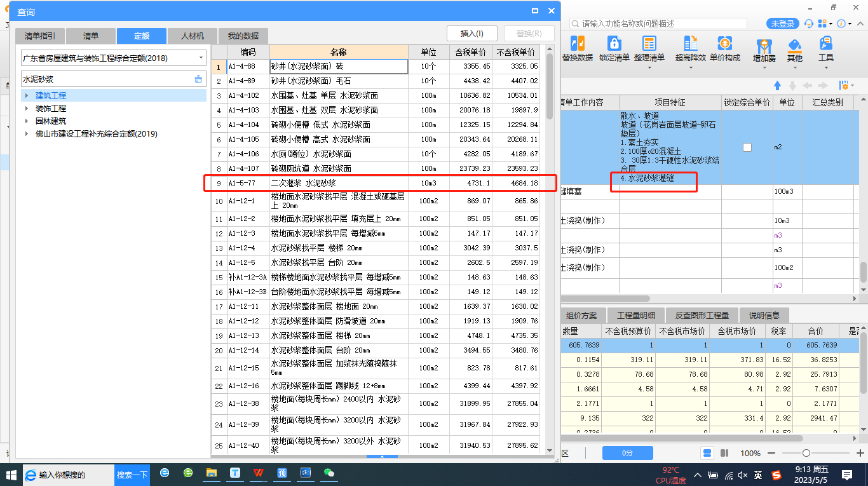This screenshot has width=868, height=486.
Task: Open the 工具 dropdown arrow
Action: click(x=826, y=67)
